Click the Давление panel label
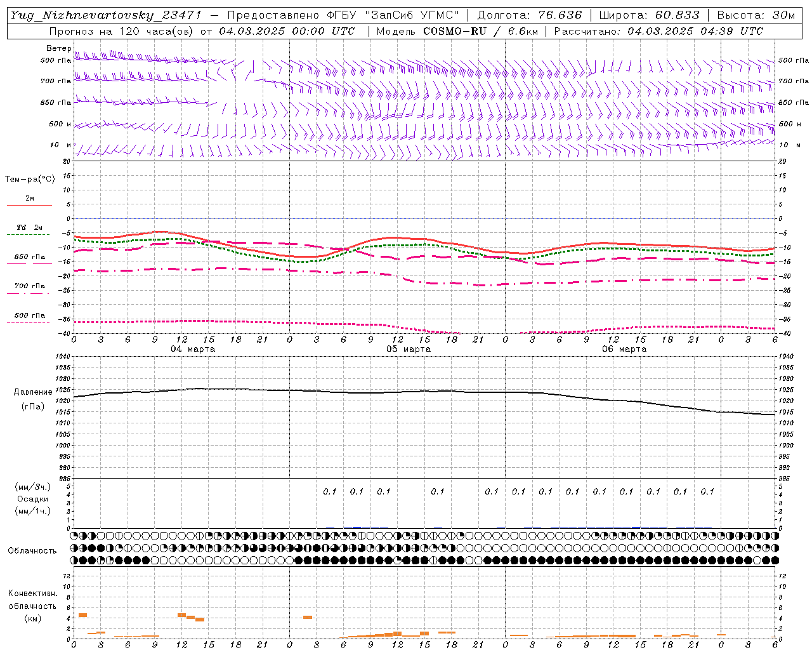 tap(33, 392)
